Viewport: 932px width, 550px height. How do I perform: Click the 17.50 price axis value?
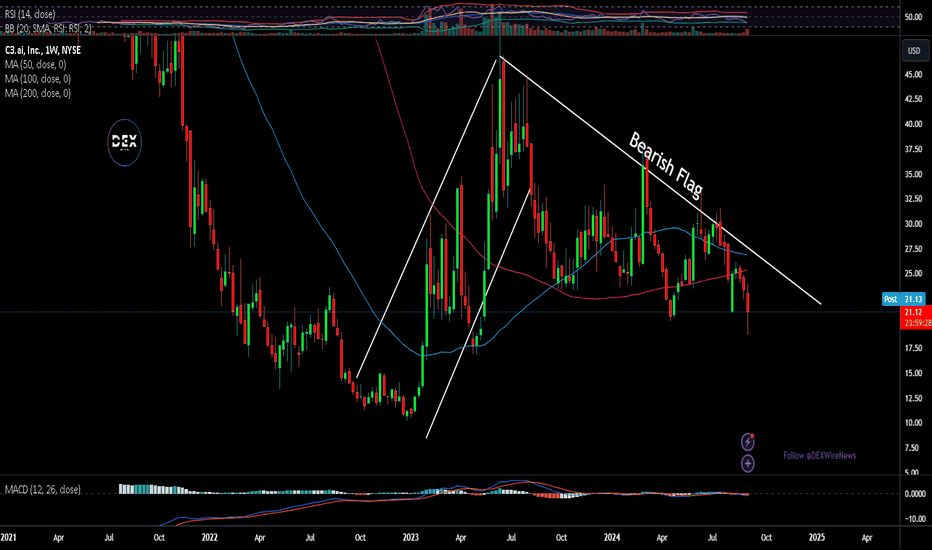pyautogui.click(x=914, y=348)
